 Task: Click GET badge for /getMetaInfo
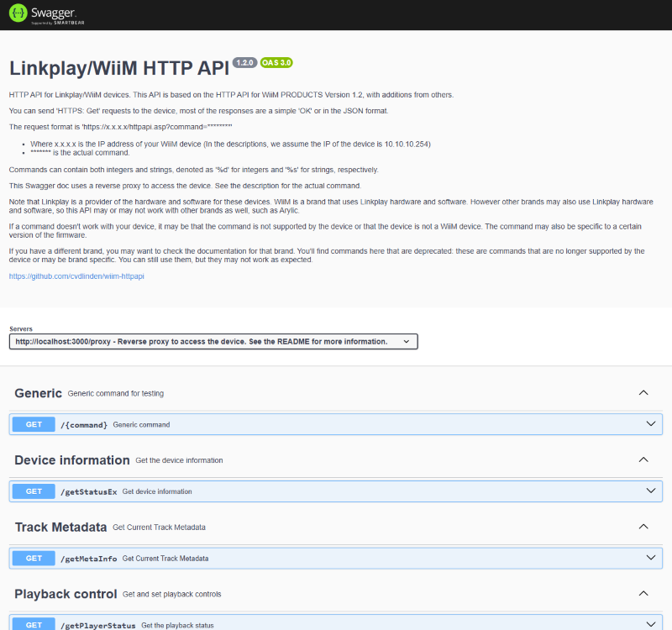click(34, 558)
